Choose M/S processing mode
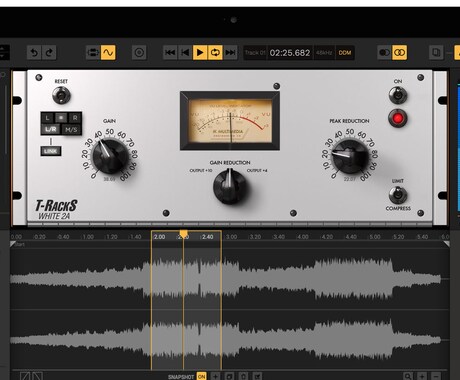The height and width of the screenshot is (380, 460). point(71,129)
